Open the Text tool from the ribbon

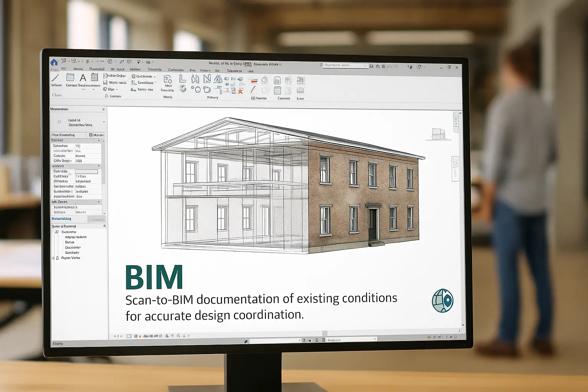pyautogui.click(x=83, y=78)
